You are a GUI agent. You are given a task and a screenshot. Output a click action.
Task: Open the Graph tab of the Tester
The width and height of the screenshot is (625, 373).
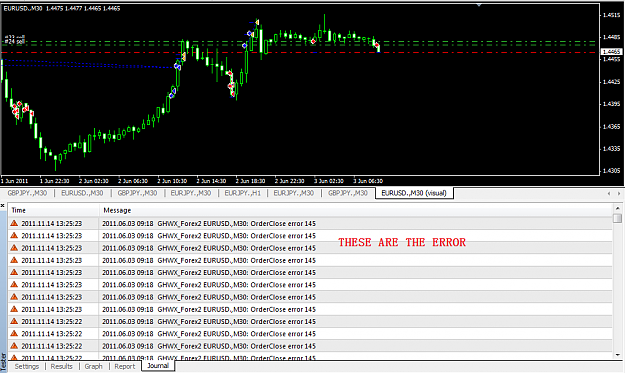tap(93, 366)
